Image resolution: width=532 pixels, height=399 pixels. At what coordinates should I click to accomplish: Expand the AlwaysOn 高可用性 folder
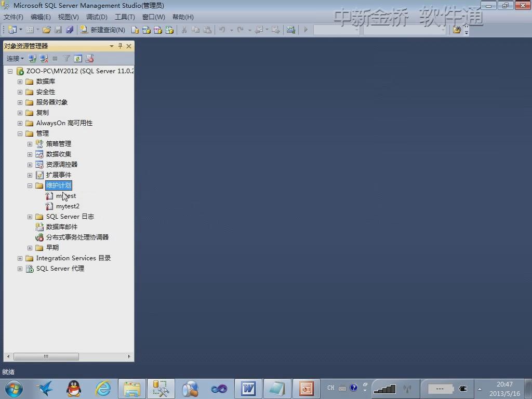pos(20,123)
